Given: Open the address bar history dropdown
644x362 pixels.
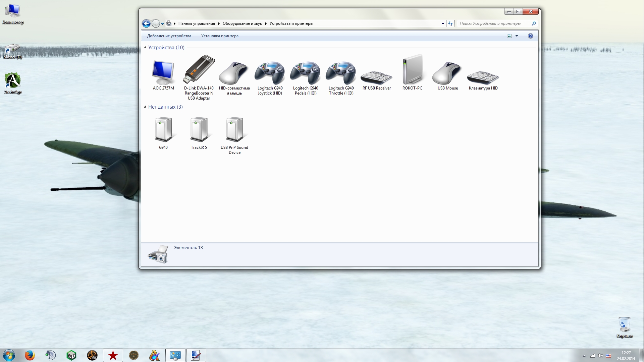Looking at the screenshot, I should pyautogui.click(x=443, y=24).
